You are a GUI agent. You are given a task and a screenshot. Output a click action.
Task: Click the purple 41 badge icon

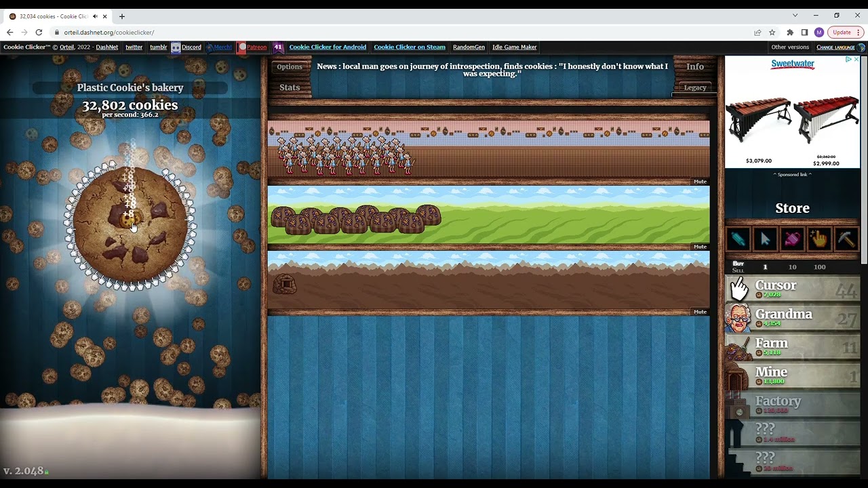(x=278, y=47)
